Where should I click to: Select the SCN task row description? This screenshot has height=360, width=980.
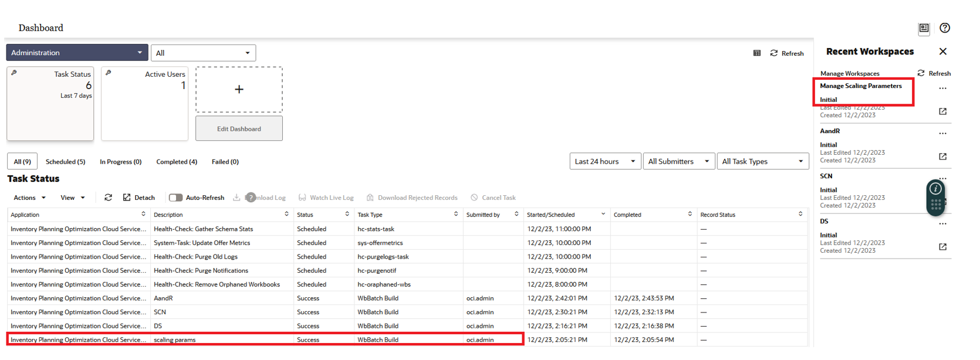(x=160, y=313)
